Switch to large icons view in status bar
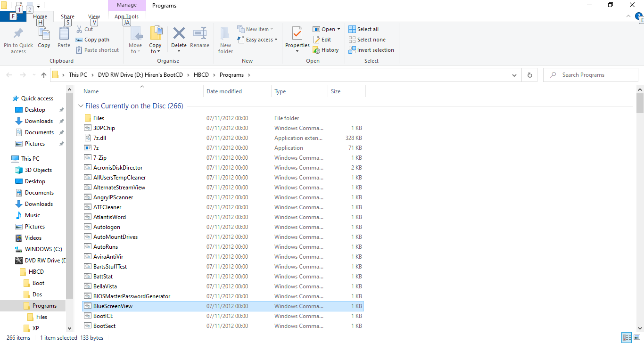644x343 pixels. pos(637,337)
